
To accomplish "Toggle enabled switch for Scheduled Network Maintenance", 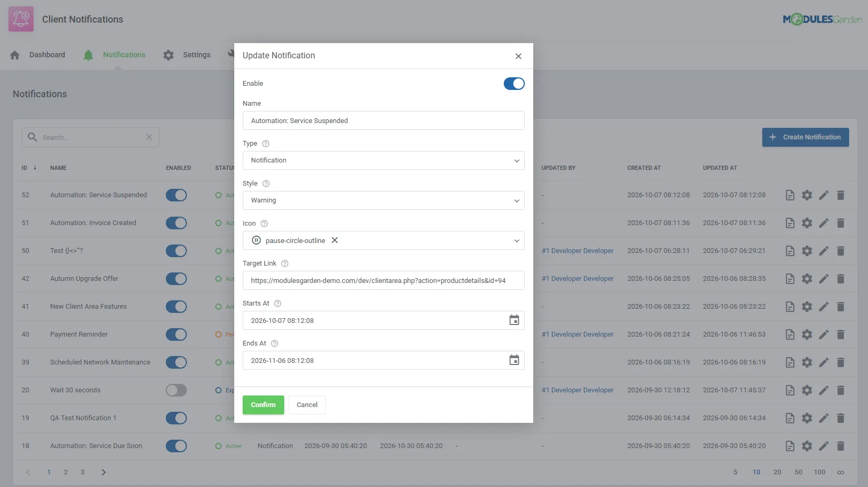I will click(176, 362).
